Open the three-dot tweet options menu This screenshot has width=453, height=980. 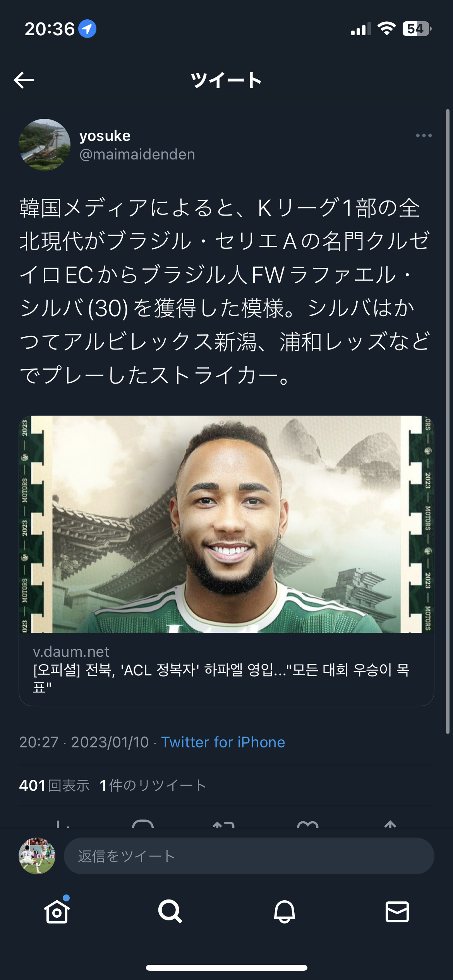[424, 135]
